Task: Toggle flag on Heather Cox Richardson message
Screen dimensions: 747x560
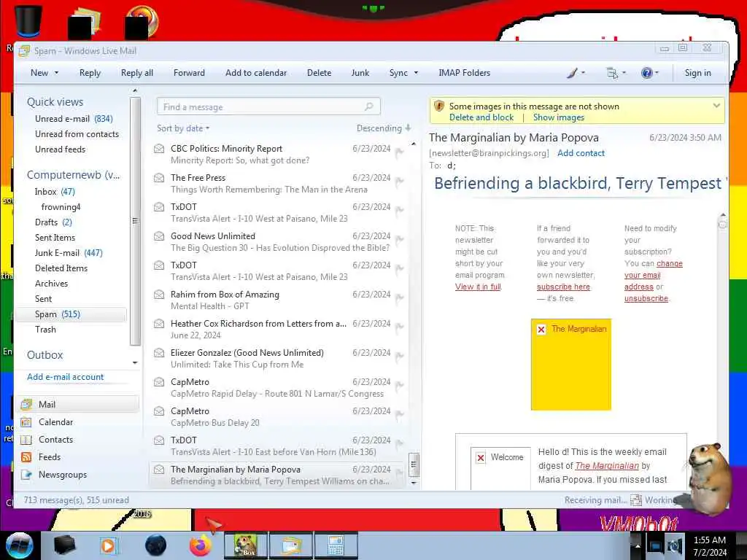Action: pos(400,327)
